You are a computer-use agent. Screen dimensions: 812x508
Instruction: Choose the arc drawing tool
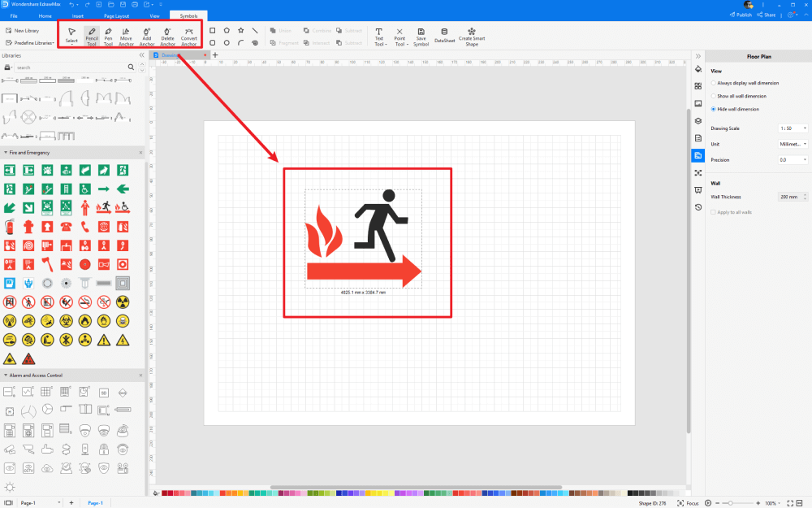(x=241, y=43)
